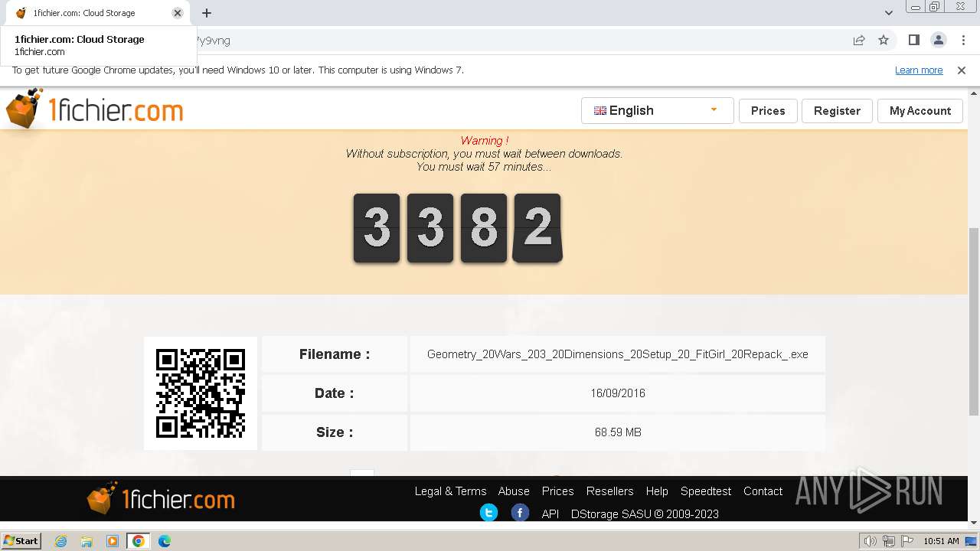Viewport: 980px width, 551px height.
Task: Click the 1fichier.com logo in the header
Action: coord(94,110)
